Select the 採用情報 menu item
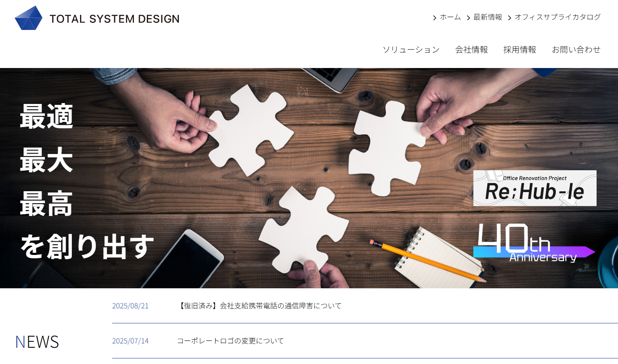This screenshot has width=618, height=364. 520,50
